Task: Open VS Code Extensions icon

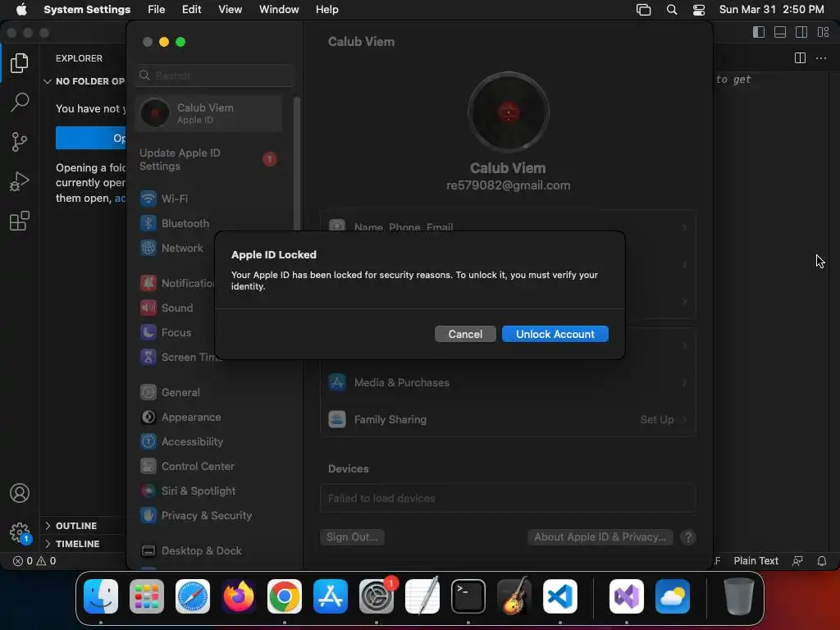Action: 20,221
